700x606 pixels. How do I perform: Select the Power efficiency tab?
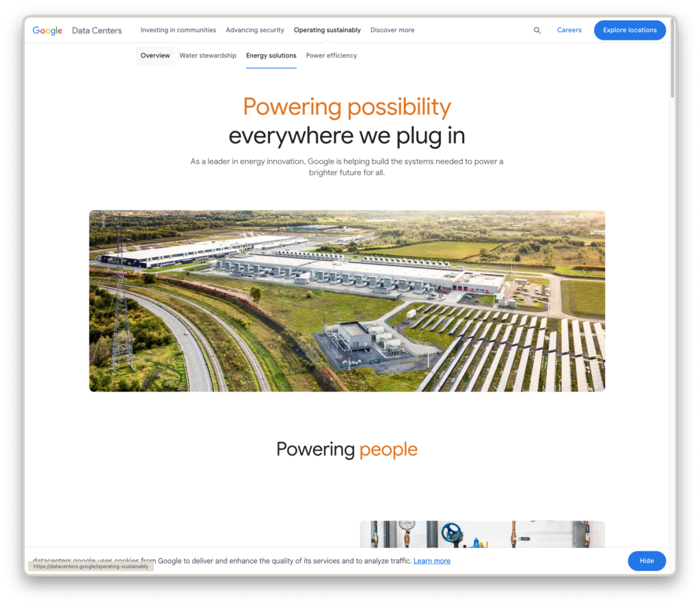331,55
